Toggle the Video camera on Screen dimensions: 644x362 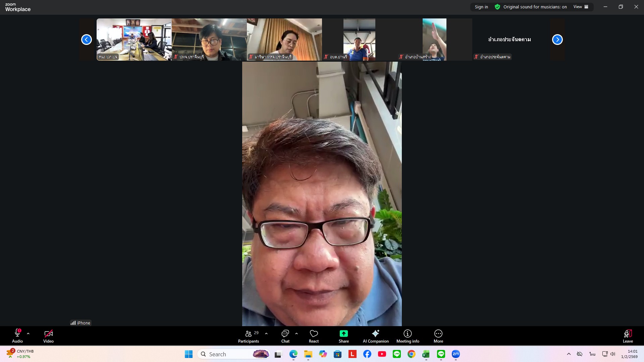click(x=48, y=336)
